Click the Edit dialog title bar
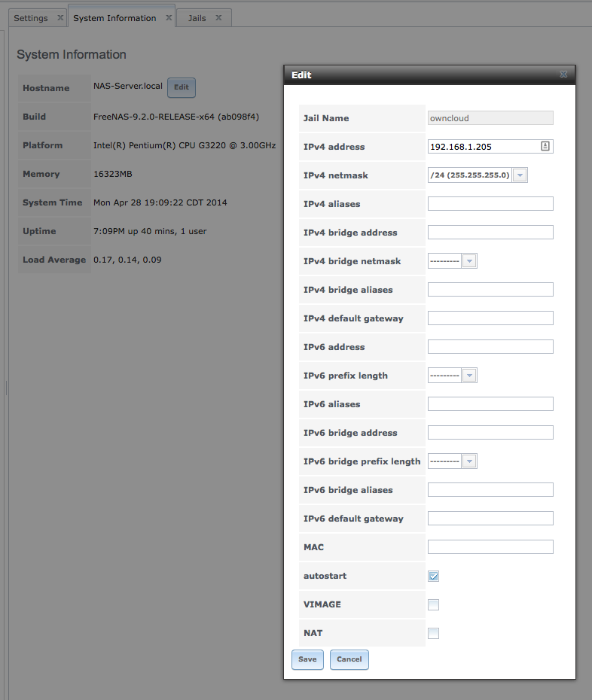The height and width of the screenshot is (700, 592). (x=429, y=75)
